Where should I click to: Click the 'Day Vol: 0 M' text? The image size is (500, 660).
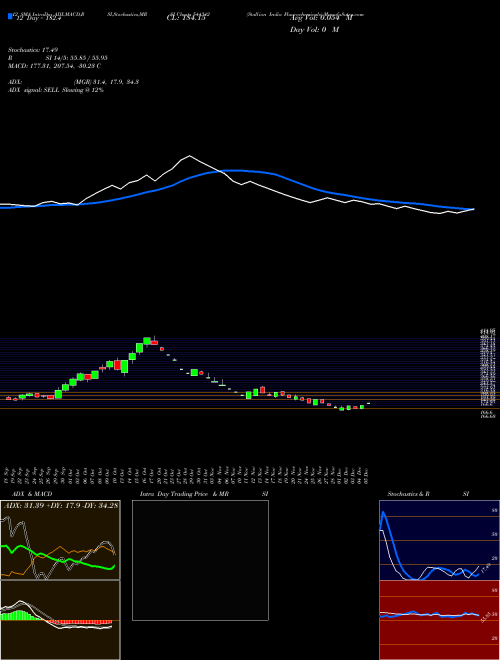[x=314, y=30]
